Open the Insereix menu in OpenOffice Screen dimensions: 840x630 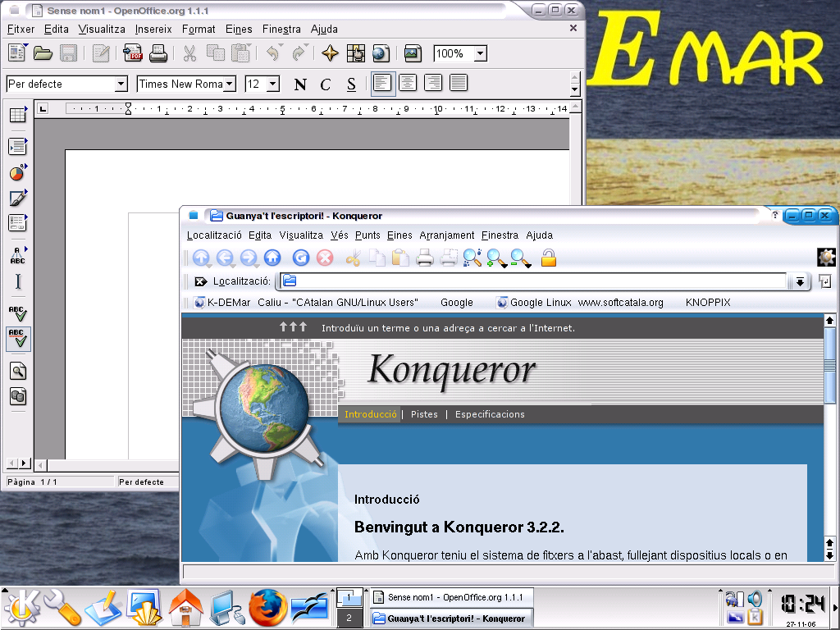coord(153,29)
